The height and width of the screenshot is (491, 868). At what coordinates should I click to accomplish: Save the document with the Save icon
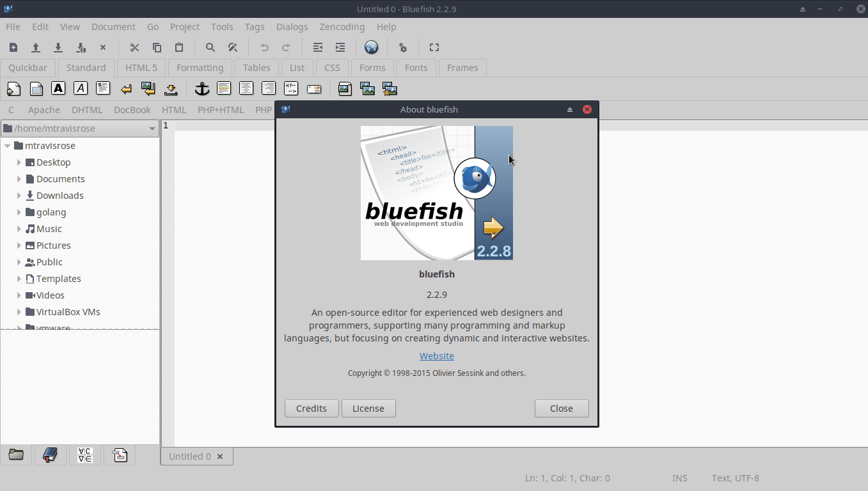pos(58,47)
